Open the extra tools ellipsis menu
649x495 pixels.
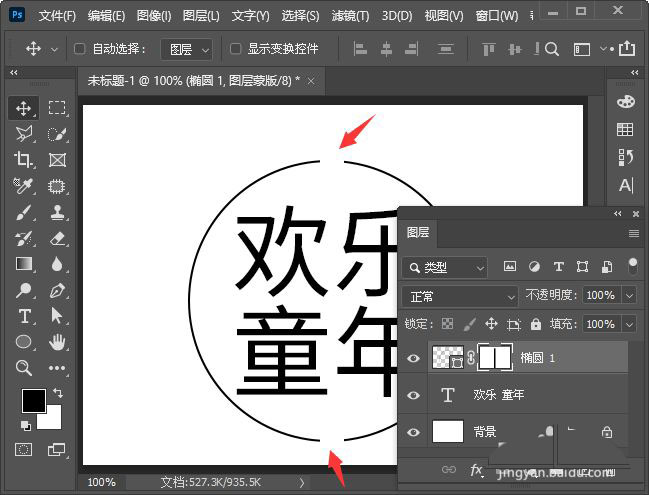[x=57, y=368]
